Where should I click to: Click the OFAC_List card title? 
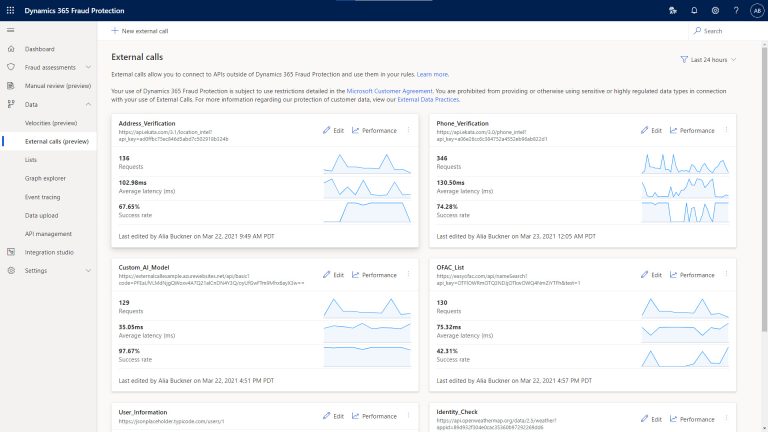[x=450, y=267]
